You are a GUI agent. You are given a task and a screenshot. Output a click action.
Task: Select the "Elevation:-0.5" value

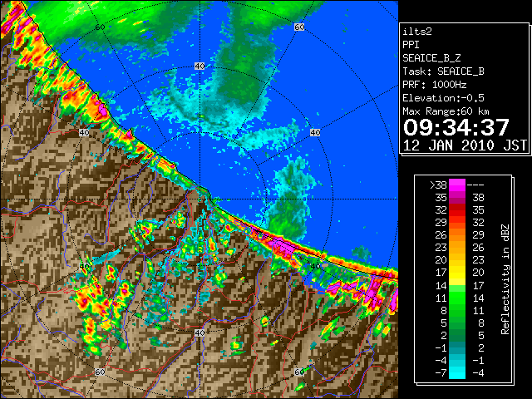[443, 98]
